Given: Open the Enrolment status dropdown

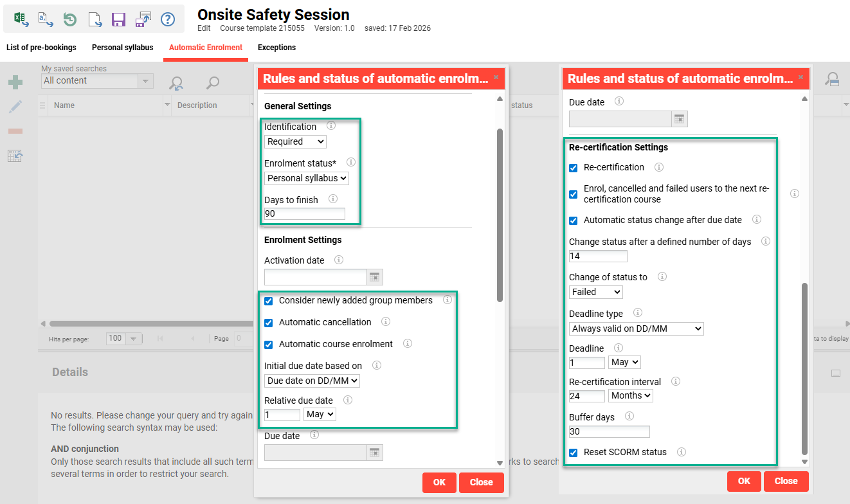Looking at the screenshot, I should (306, 177).
